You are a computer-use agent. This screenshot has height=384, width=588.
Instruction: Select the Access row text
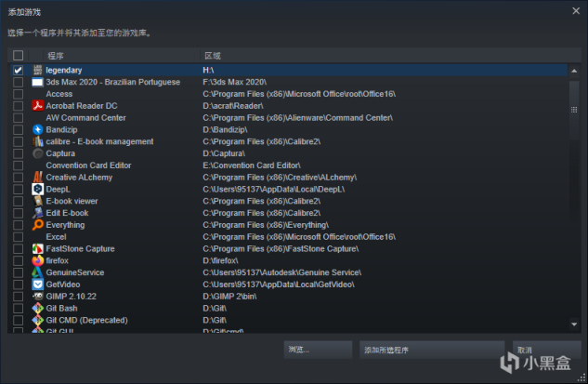[59, 94]
